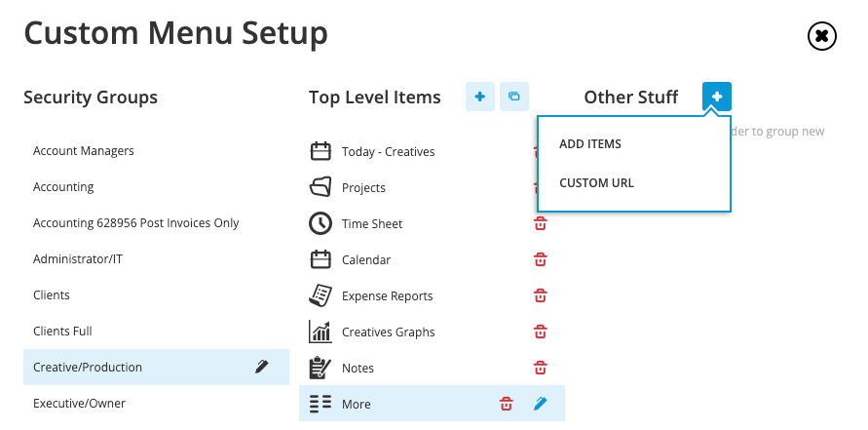Click the plus icon beside Top Level Items
This screenshot has width=868, height=430.
tap(480, 97)
